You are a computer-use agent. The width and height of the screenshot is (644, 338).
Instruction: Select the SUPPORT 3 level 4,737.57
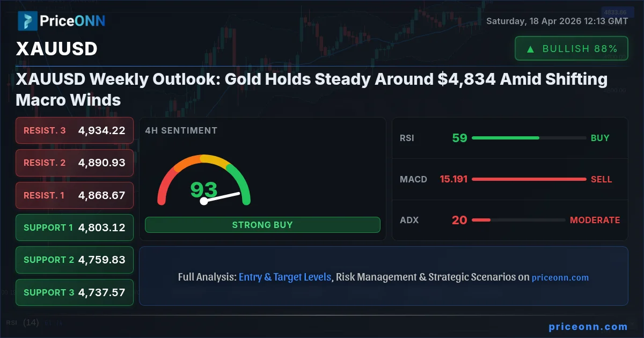pyautogui.click(x=75, y=292)
